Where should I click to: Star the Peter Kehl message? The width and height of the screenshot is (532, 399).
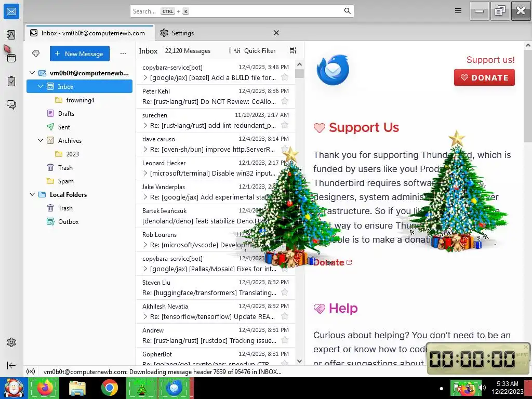tap(285, 101)
